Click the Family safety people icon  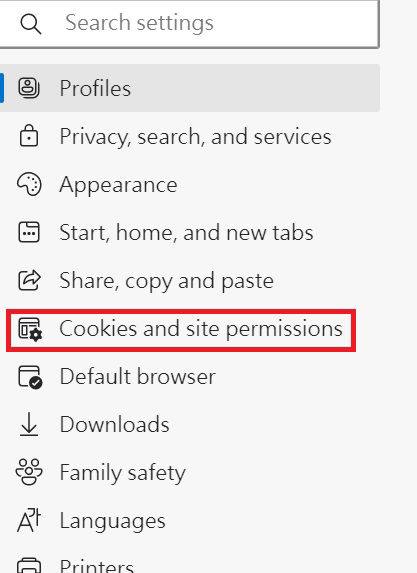29,472
